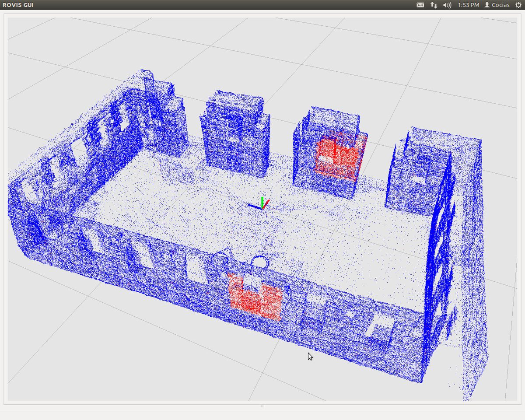Open the mail indicator in the top panel
This screenshot has width=525, height=420.
420,5
